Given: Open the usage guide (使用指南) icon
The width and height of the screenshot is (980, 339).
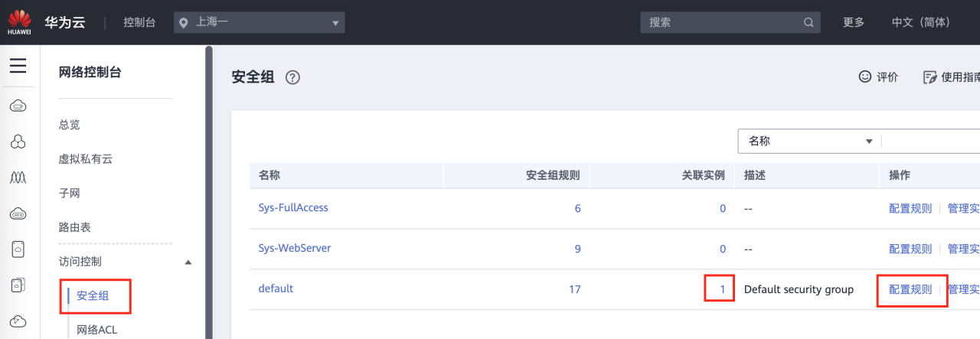Looking at the screenshot, I should [930, 77].
